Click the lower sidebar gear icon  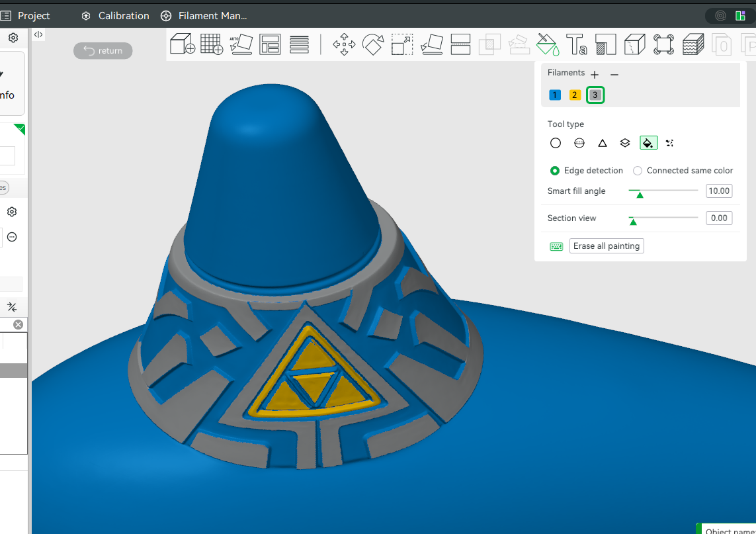[x=12, y=212]
